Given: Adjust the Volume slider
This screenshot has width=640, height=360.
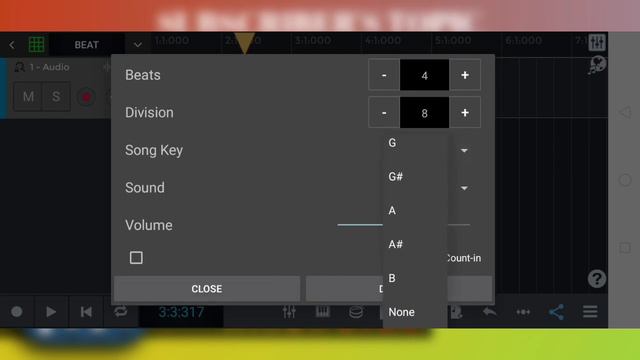Looking at the screenshot, I should tap(404, 224).
